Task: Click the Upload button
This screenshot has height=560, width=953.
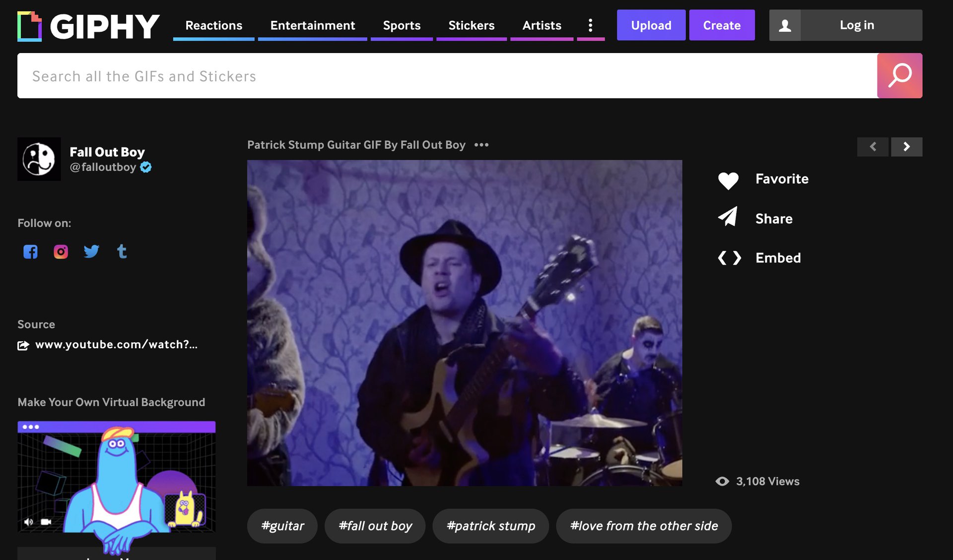Action: 651,25
